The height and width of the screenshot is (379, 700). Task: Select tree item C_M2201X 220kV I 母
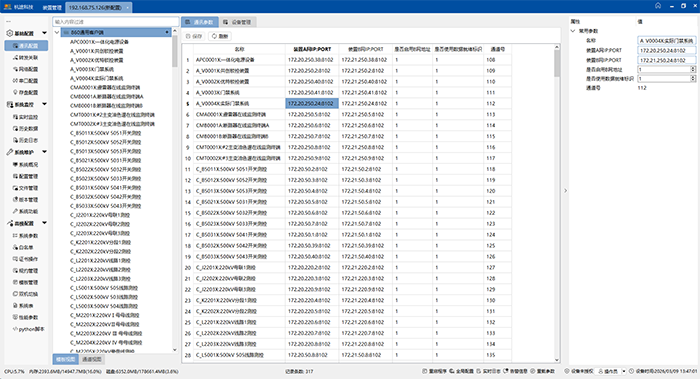tap(104, 315)
